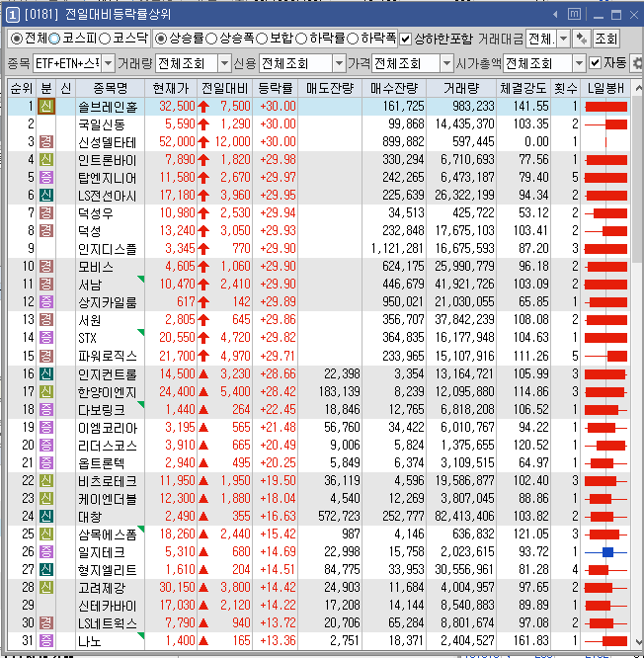This screenshot has height=658, width=644.
Task: Click the window number 1 icon
Action: click(x=13, y=15)
